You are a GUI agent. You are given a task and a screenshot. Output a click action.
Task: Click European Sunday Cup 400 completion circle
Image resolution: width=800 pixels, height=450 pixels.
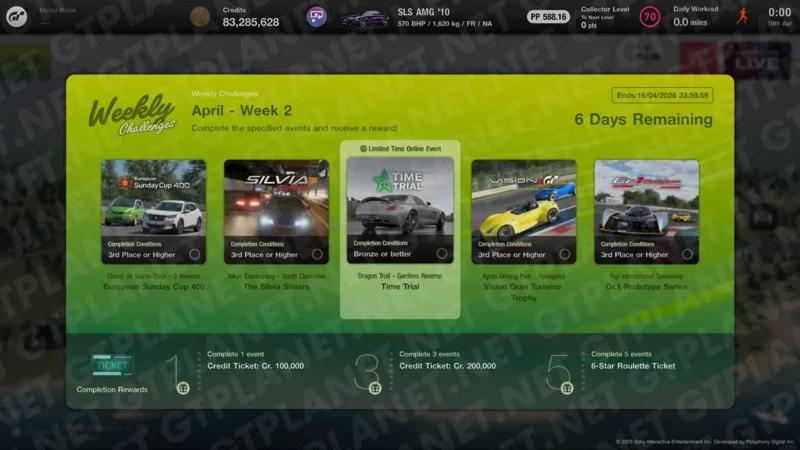coord(194,254)
